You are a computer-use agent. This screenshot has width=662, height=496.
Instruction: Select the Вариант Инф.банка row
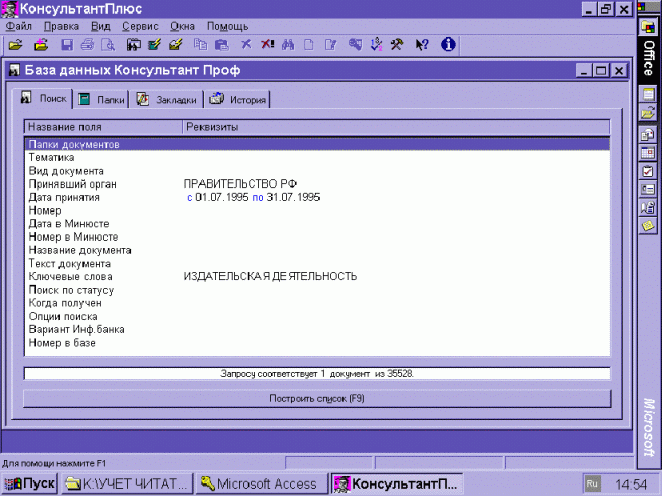[x=317, y=329]
